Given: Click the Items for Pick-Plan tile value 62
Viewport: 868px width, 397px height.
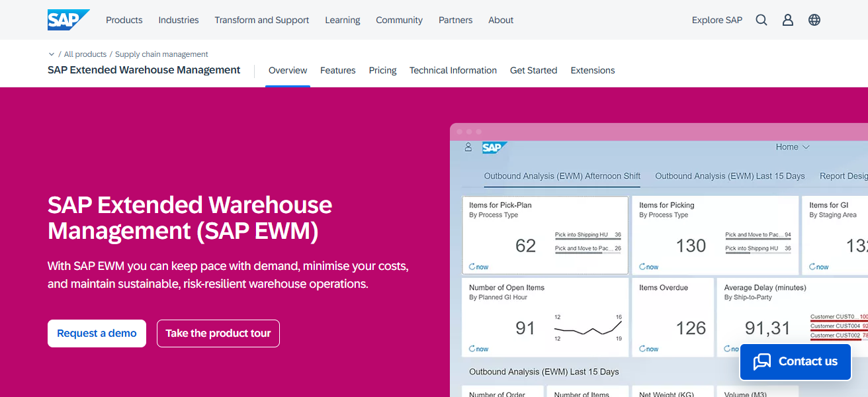Looking at the screenshot, I should point(526,246).
